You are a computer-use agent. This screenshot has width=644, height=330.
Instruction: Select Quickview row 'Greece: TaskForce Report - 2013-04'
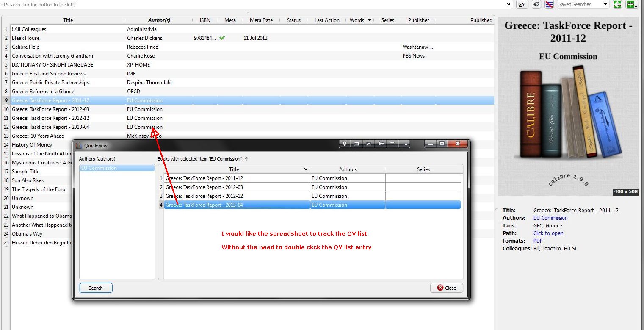(x=312, y=205)
